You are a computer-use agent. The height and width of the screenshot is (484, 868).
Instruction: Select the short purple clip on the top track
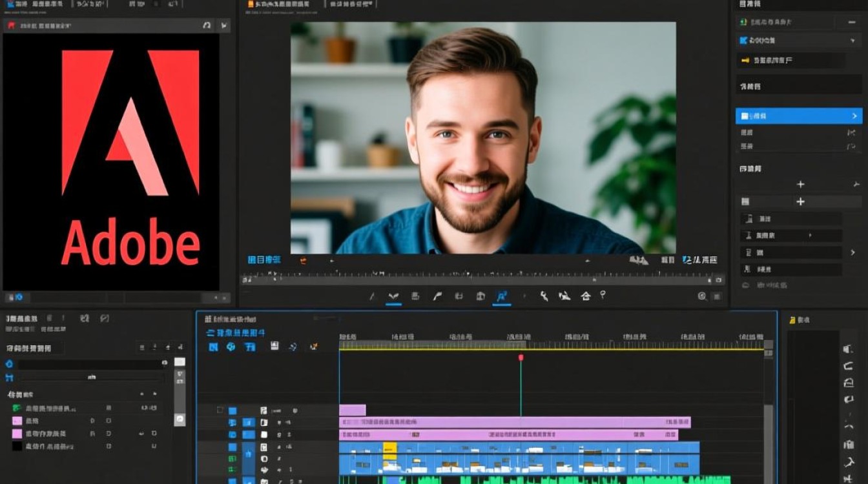pos(353,410)
